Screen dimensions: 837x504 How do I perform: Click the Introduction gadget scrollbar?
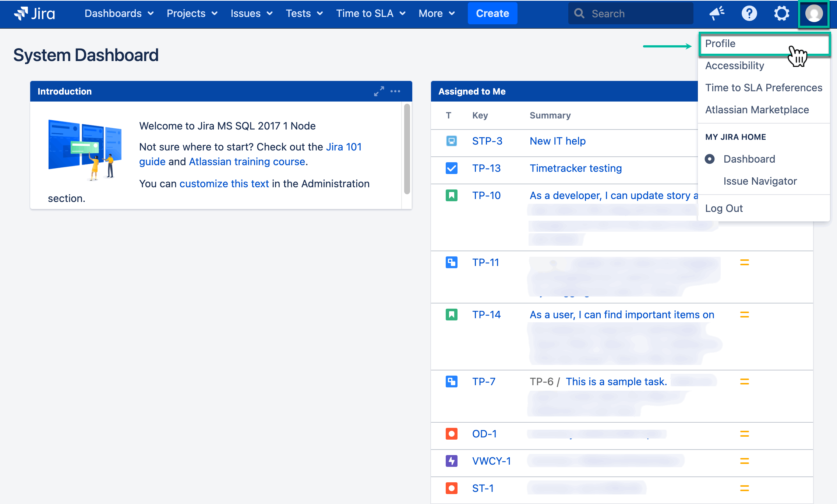407,149
